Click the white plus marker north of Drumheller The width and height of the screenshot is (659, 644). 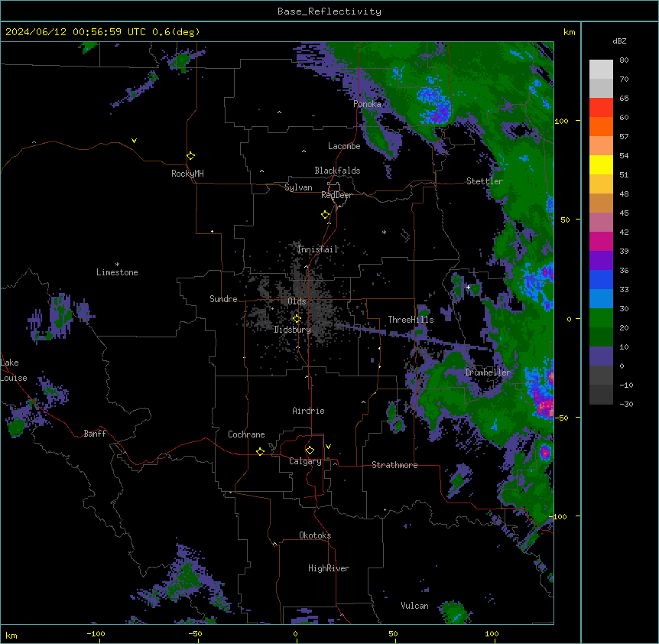tap(468, 287)
